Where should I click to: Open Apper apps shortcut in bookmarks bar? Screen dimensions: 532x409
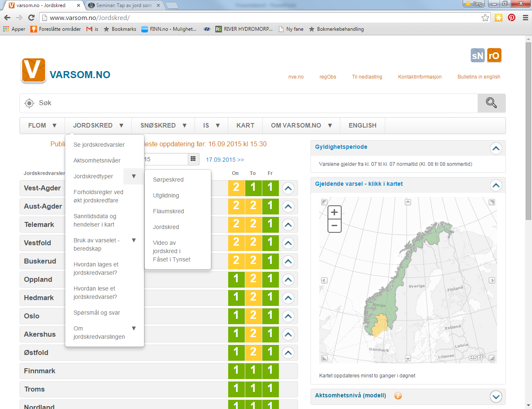coord(14,29)
